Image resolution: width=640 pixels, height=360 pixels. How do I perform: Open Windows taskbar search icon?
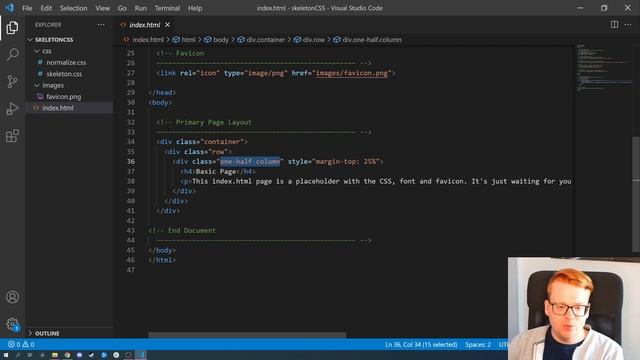click(18, 355)
